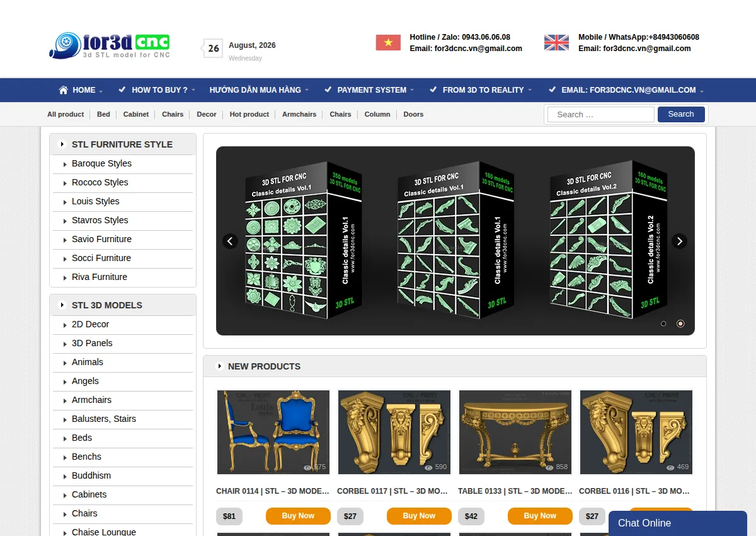Click the UK flag icon
This screenshot has width=756, height=536.
point(556,43)
